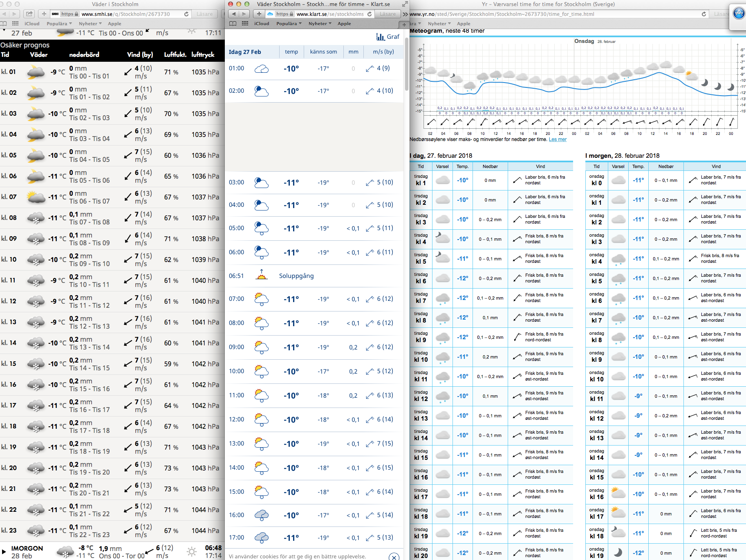Show hidden toolbar items chevron in Klart window
The height and width of the screenshot is (560, 746).
tap(405, 14)
